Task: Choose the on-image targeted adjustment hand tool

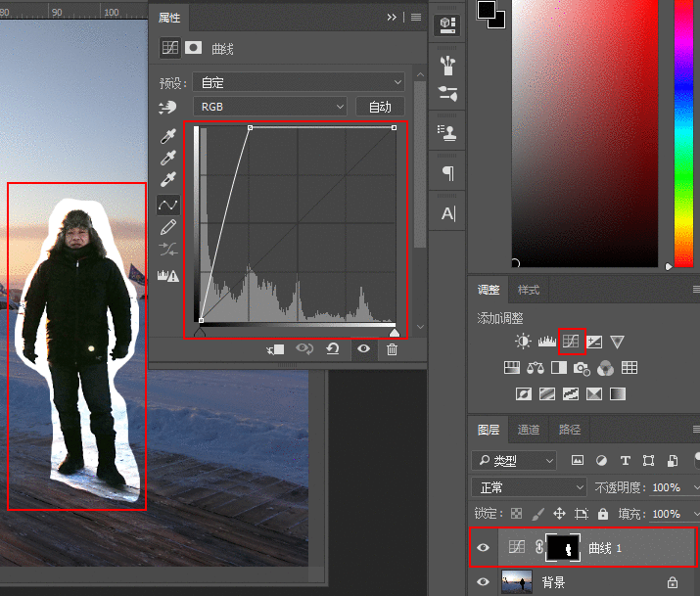Action: pos(168,107)
